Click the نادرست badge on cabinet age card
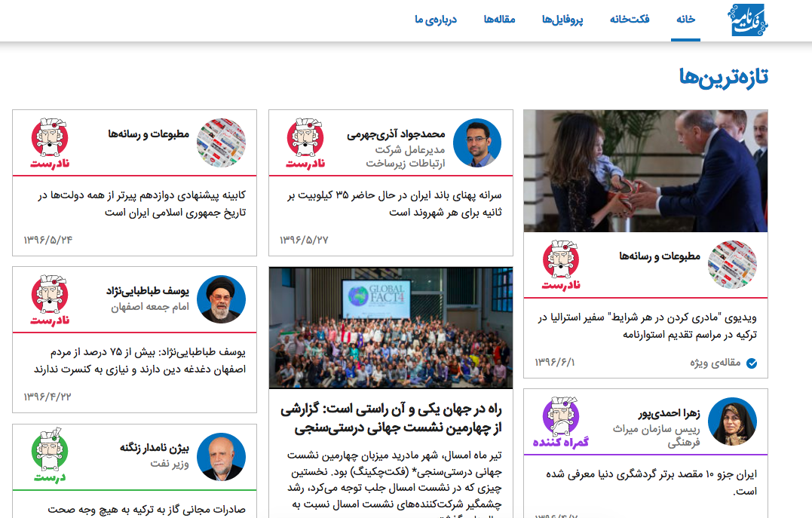 point(50,143)
